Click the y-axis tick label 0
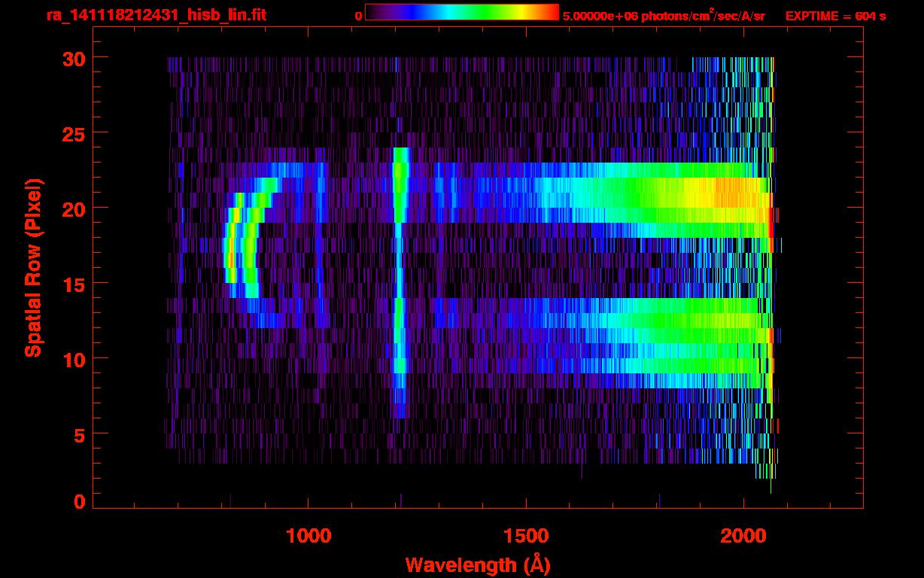Screen dimensions: 924x578 [80, 501]
